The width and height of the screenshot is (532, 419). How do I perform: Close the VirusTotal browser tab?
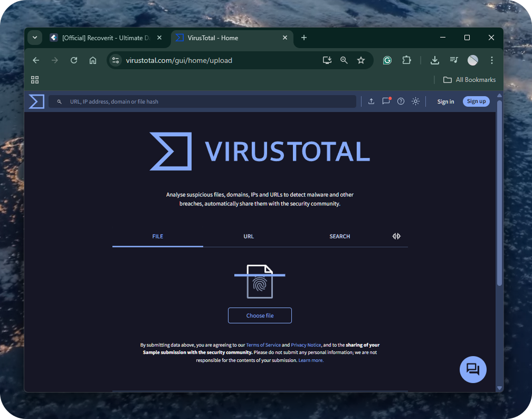coord(285,38)
